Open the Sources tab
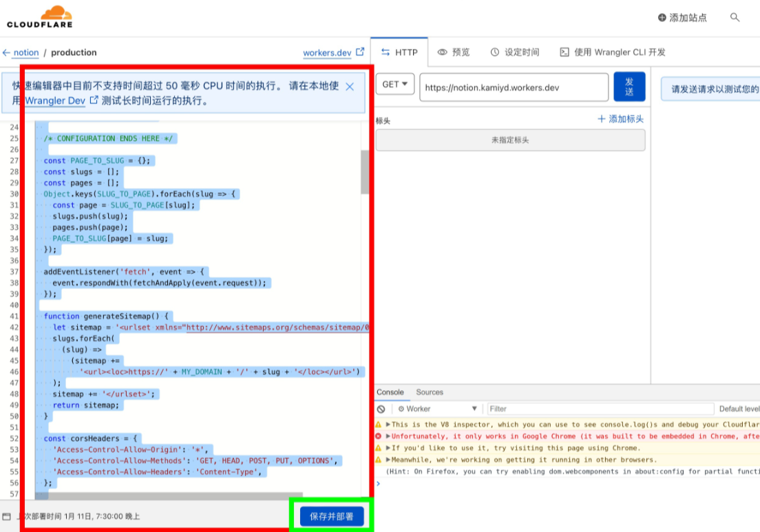Screen dimensions: 760x532 430,392
